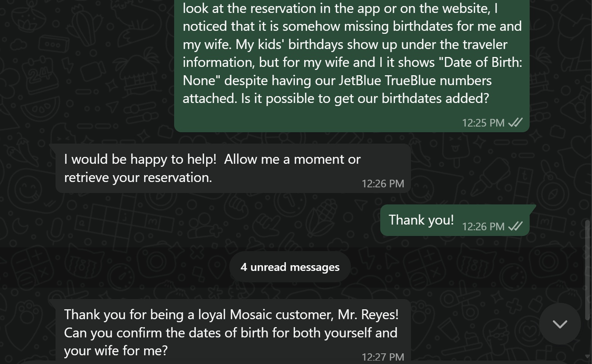Click the scrollbar down arrow at the bottom right

(x=587, y=356)
